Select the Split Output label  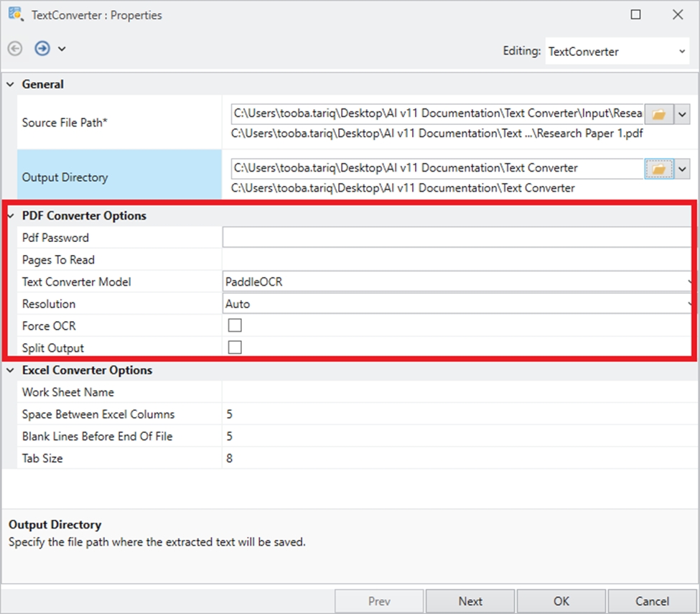53,348
